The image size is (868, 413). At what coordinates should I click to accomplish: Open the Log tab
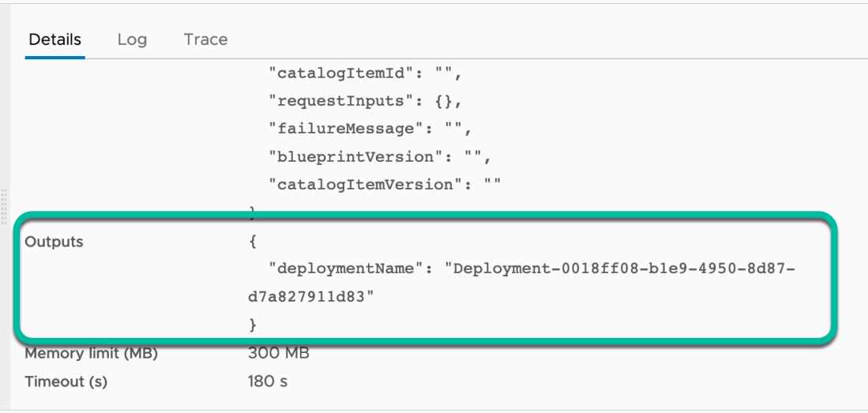click(x=132, y=39)
